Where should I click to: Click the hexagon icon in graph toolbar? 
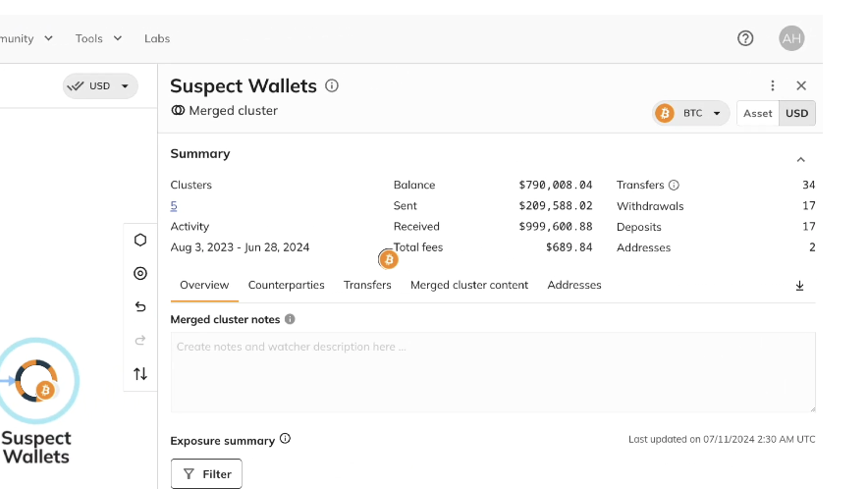click(140, 240)
